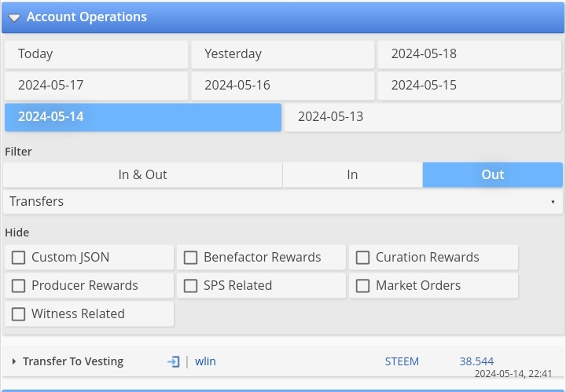Collapse the Account Operations panel arrow
Viewport: 566px width, 392px height.
(x=14, y=17)
